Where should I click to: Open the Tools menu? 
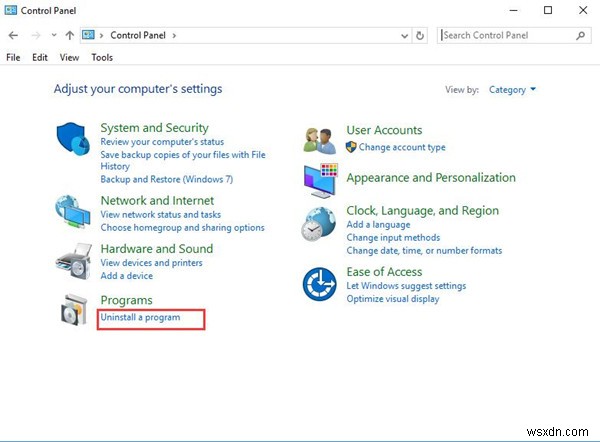pos(102,57)
